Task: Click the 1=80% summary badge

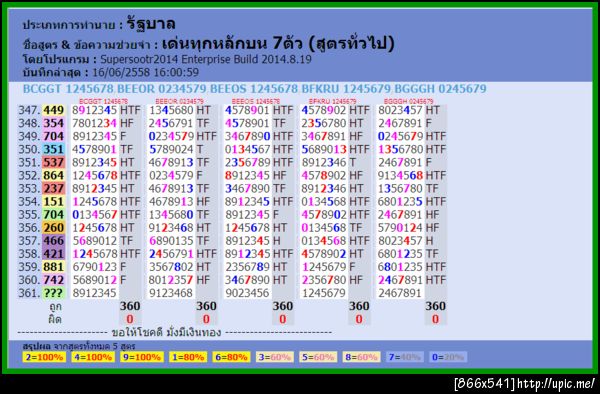Action: (188, 357)
